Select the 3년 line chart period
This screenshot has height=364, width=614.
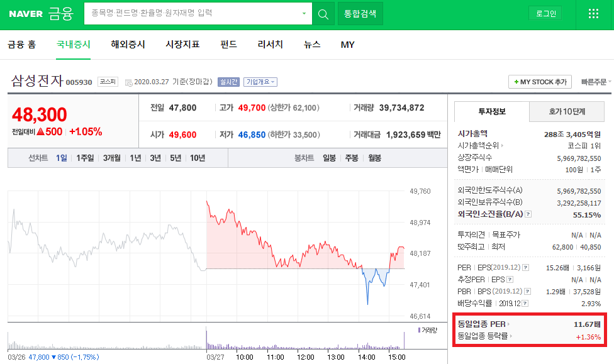(x=155, y=158)
